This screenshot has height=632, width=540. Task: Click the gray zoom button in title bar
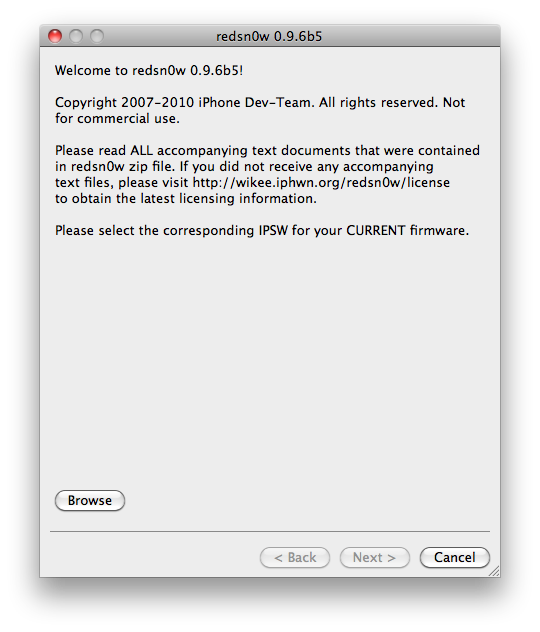pyautogui.click(x=97, y=36)
